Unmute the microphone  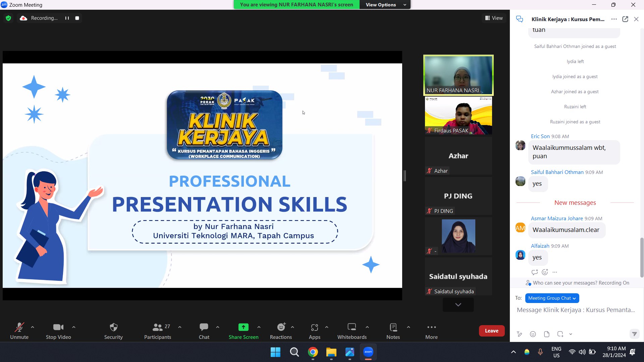(19, 327)
